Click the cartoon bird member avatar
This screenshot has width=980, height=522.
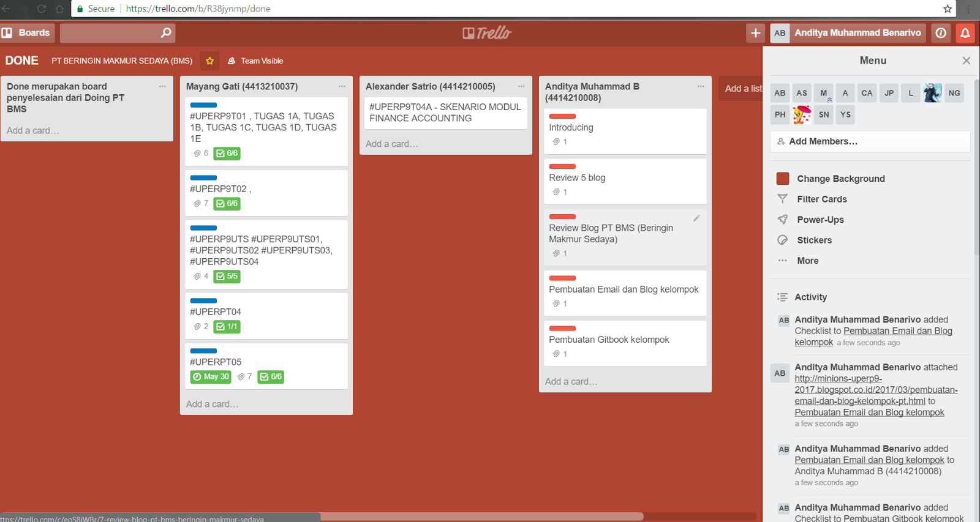(x=802, y=114)
